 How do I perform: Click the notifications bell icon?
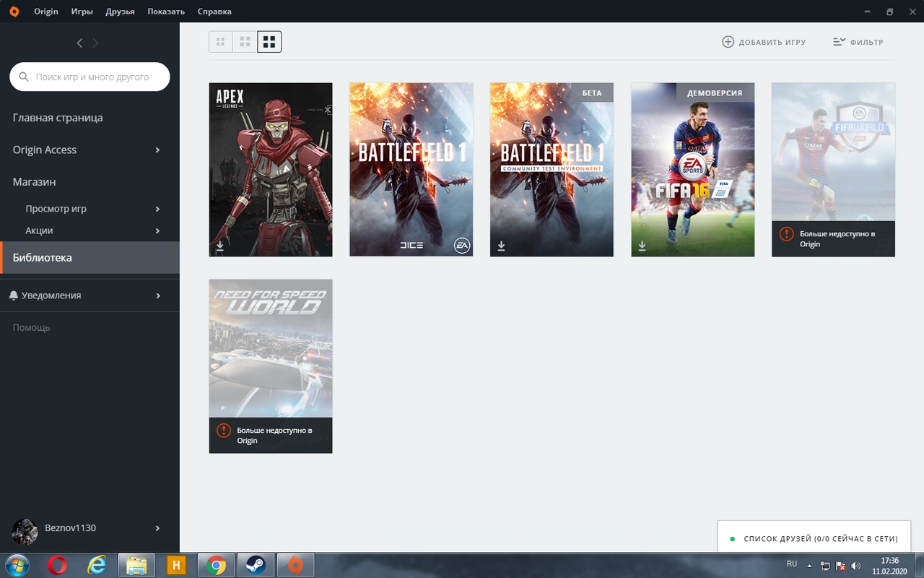point(14,296)
